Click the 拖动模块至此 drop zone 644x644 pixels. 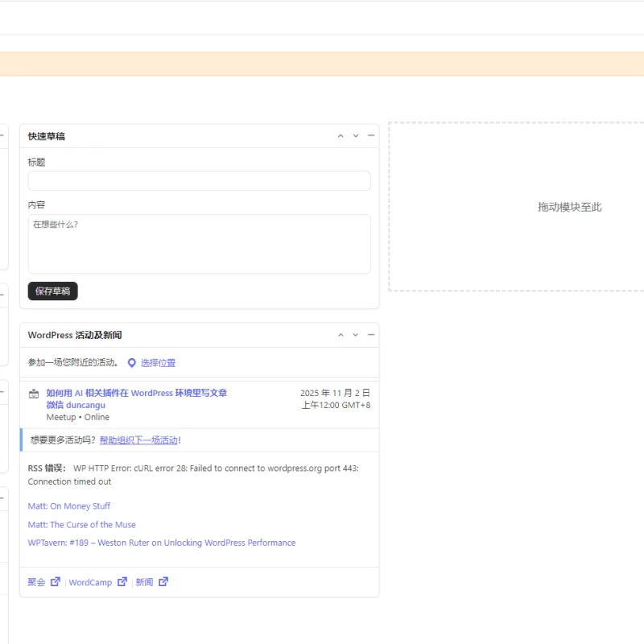517,207
